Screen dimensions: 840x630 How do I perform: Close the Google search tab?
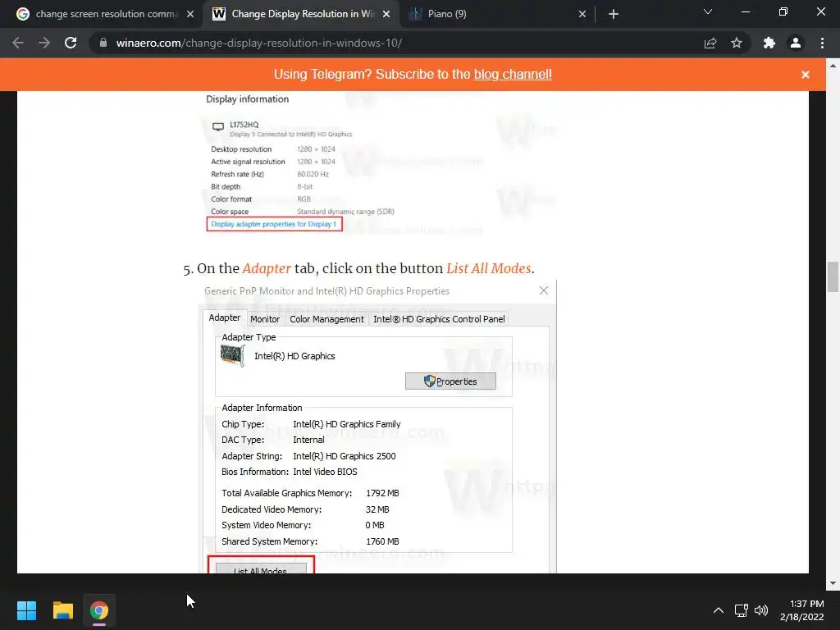tap(190, 14)
